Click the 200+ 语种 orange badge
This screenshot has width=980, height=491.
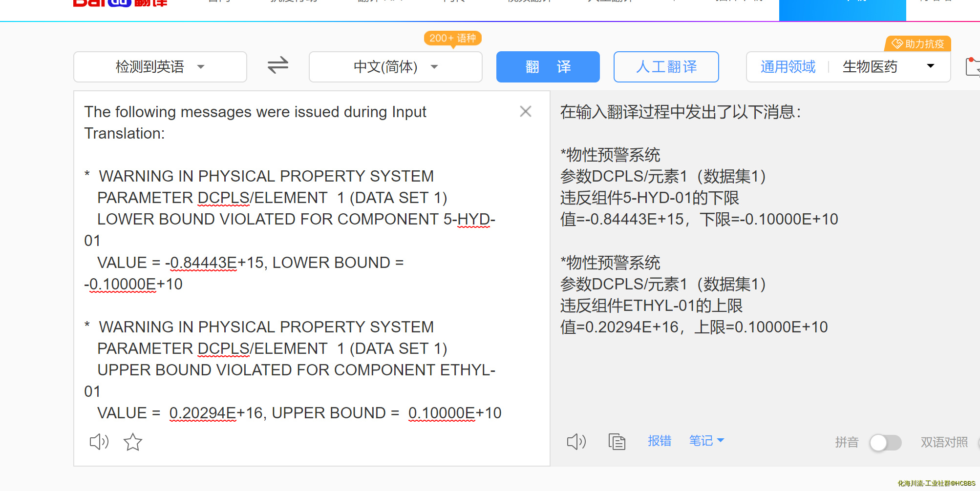coord(452,38)
